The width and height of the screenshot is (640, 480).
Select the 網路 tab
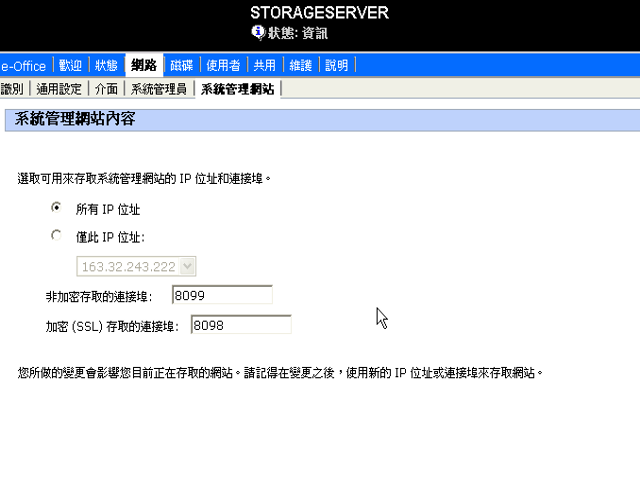coord(144,65)
